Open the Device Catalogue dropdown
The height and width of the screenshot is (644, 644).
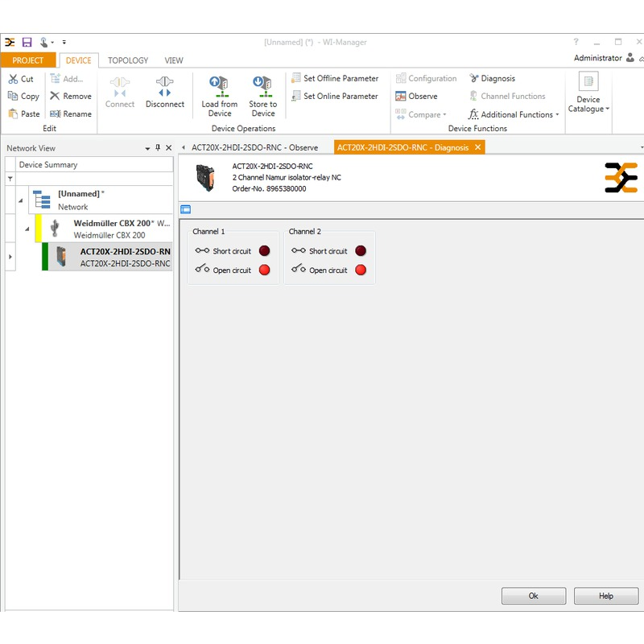588,93
